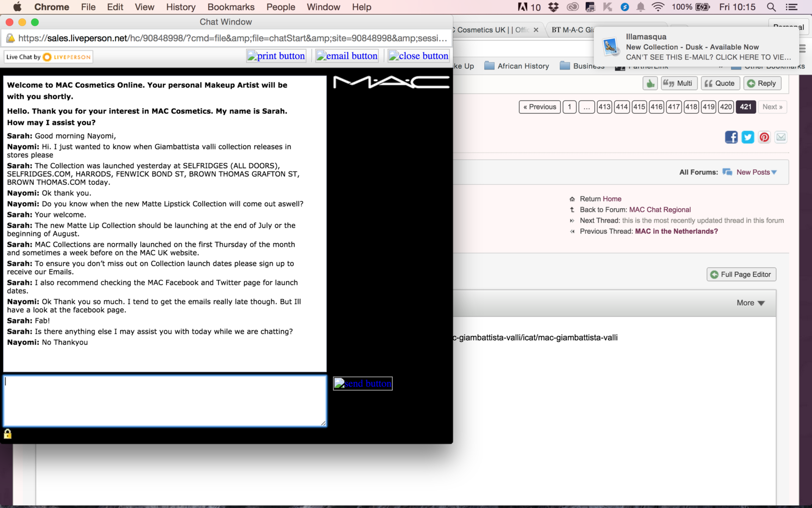Image resolution: width=812 pixels, height=508 pixels.
Task: Open previous thread MAC in the Netherlands?
Action: point(676,231)
